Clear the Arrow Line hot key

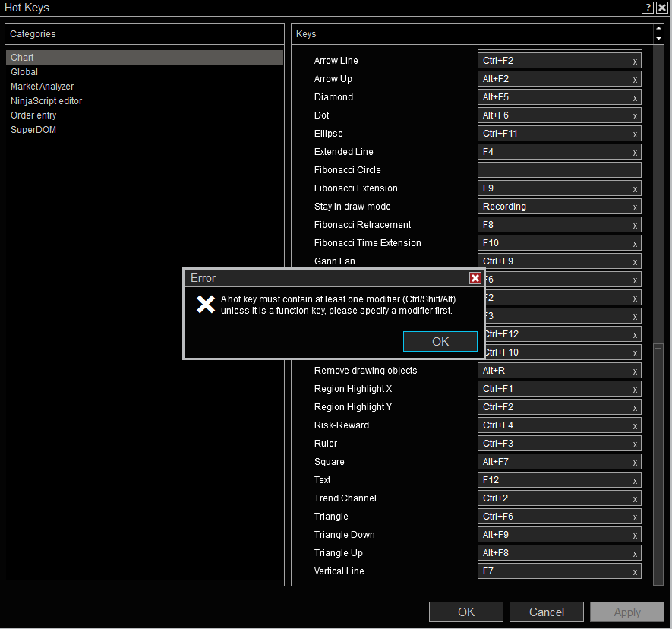click(x=635, y=62)
